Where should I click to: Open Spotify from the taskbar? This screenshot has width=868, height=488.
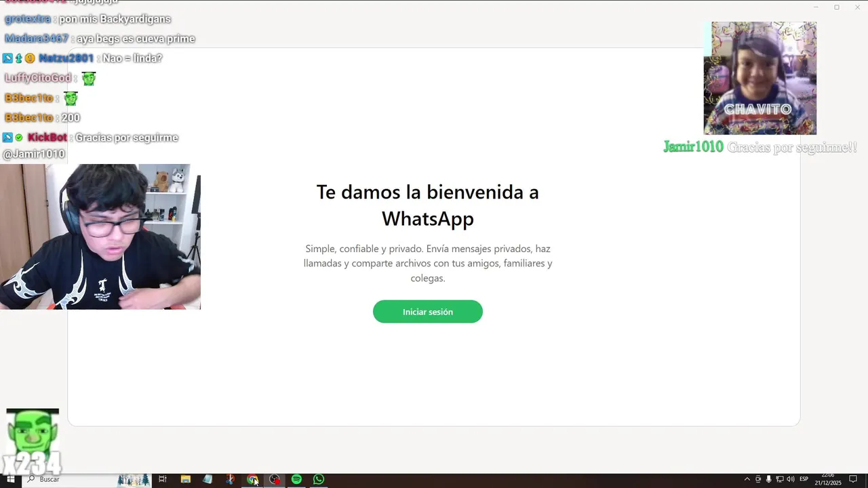tap(296, 479)
